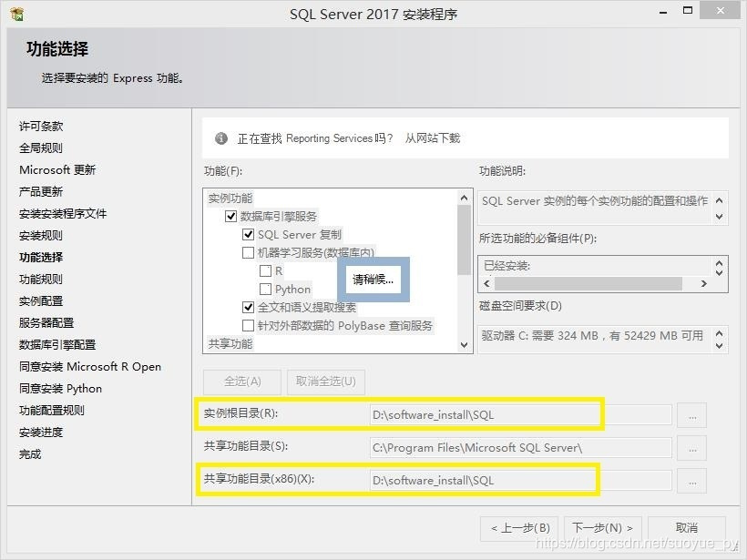
Task: Click the 共享功能目录(S) path field
Action: (521, 448)
